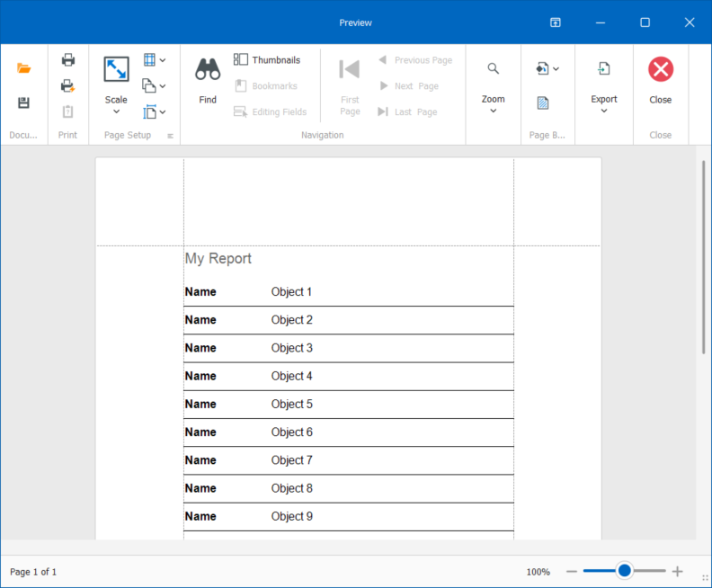The width and height of the screenshot is (712, 588).
Task: Click the zoom in plus button
Action: pos(677,571)
